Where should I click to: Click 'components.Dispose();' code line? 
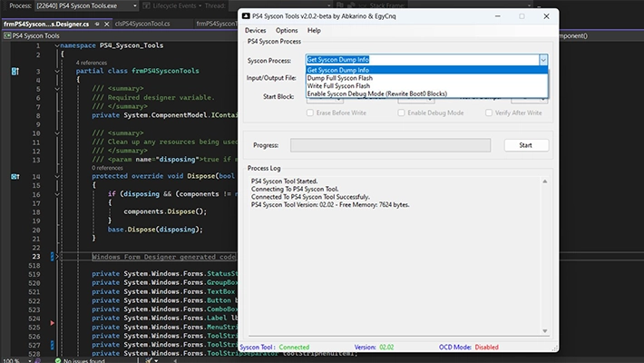coord(165,211)
